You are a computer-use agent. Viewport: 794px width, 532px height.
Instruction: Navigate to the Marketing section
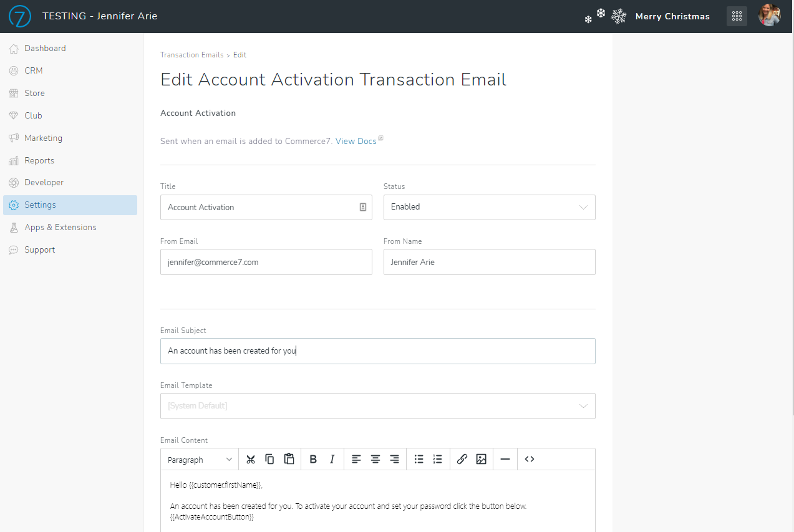(x=43, y=138)
